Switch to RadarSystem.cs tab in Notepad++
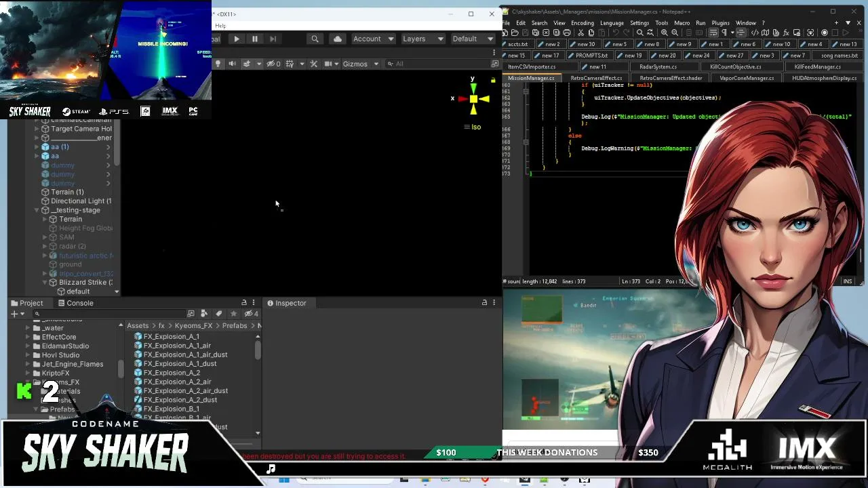Viewport: 868px width, 488px height. pos(658,67)
